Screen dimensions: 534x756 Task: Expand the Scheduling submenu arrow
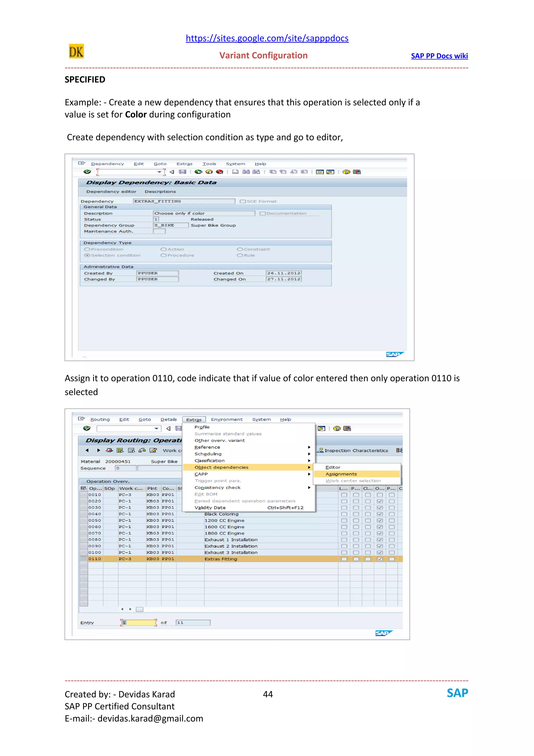tap(309, 454)
